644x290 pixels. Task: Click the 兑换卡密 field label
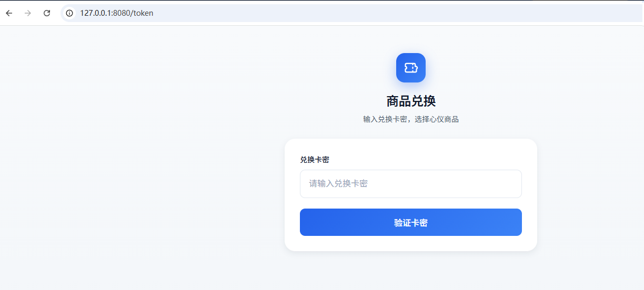coord(315,160)
